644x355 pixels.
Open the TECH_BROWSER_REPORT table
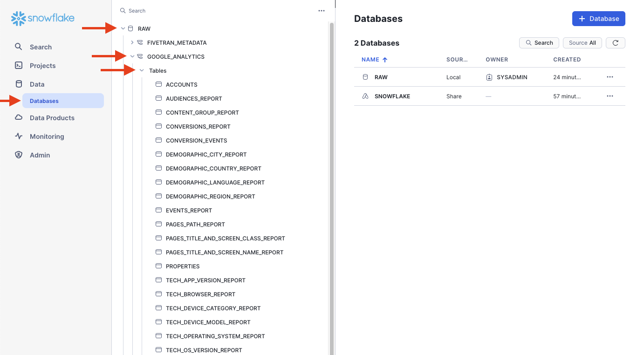click(200, 294)
